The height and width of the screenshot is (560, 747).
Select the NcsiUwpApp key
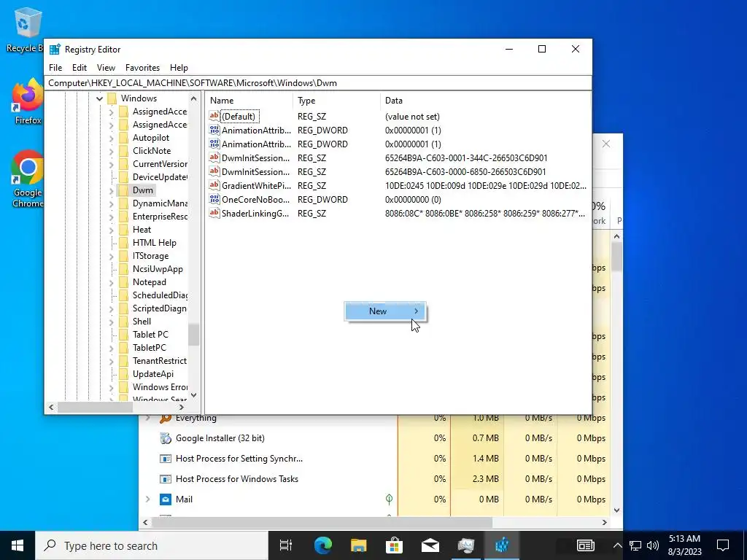[158, 269]
